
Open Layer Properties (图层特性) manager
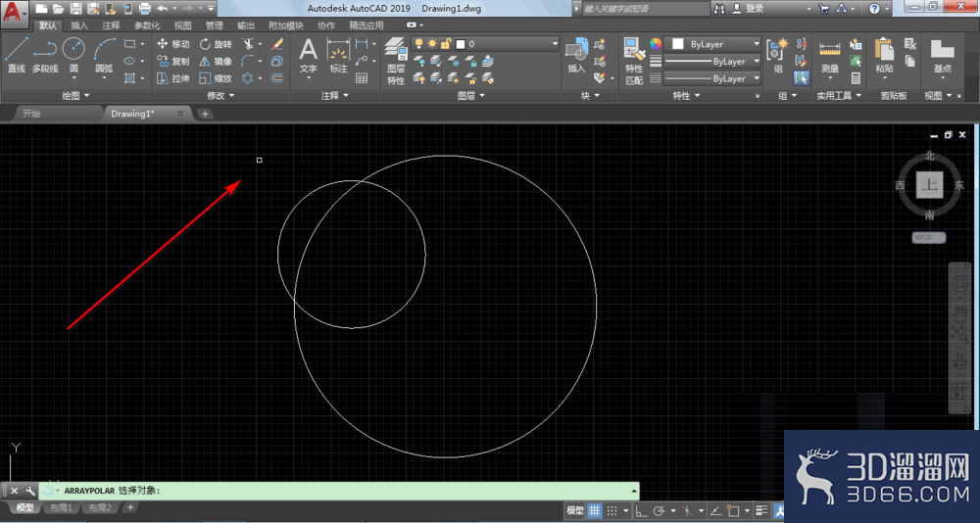tap(396, 61)
